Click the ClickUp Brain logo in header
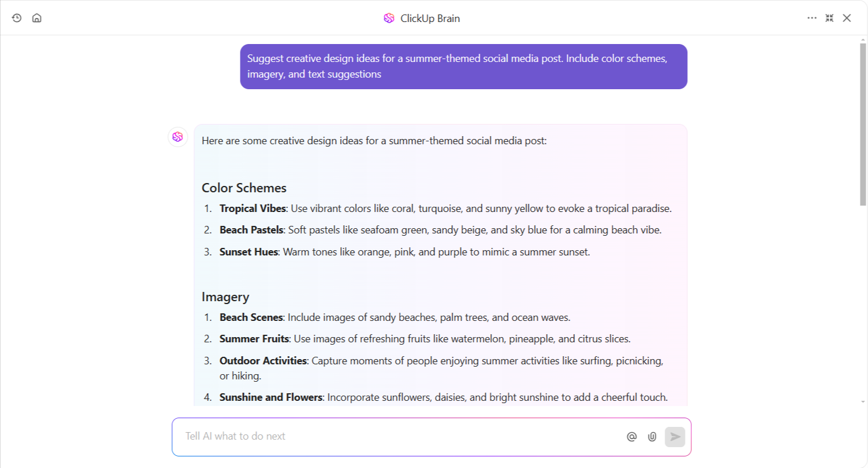 click(389, 18)
